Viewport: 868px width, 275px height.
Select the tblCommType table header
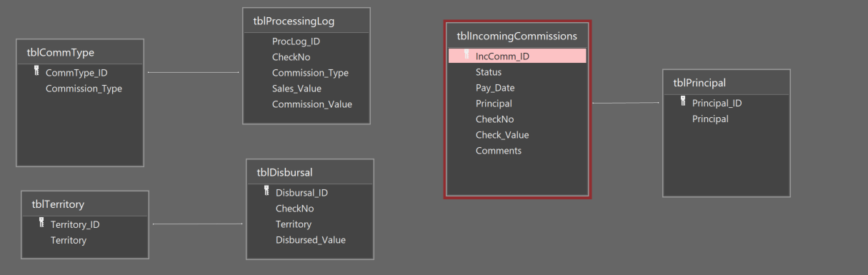click(80, 52)
